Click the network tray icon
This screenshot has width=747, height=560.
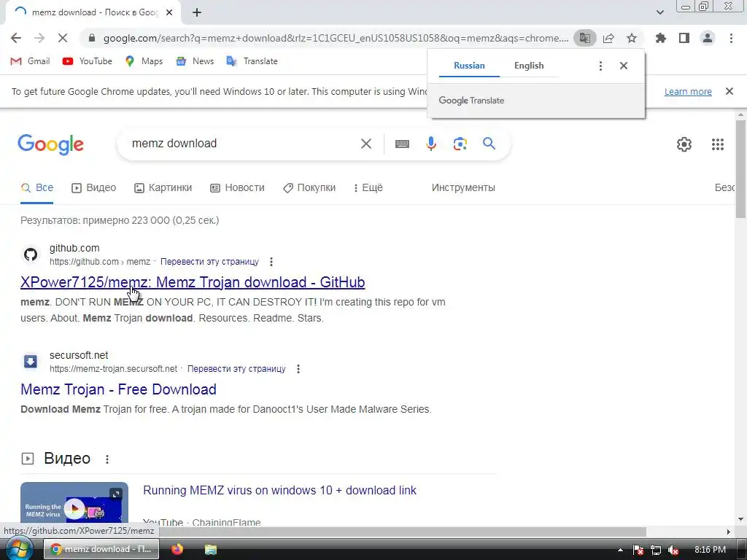656,550
